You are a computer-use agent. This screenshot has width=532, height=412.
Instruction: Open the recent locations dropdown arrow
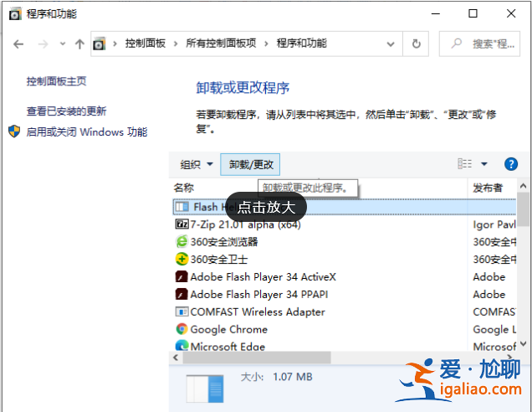pyautogui.click(x=63, y=44)
